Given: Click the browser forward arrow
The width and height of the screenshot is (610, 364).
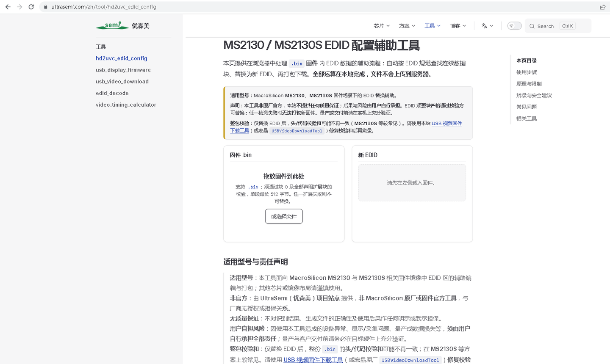Looking at the screenshot, I should pyautogui.click(x=19, y=7).
